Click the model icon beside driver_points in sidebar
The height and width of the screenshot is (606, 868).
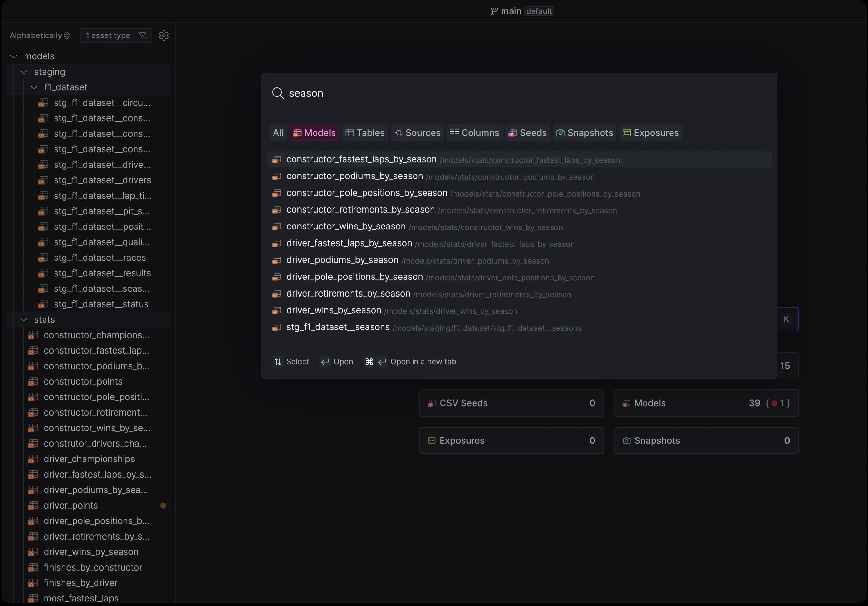[33, 505]
